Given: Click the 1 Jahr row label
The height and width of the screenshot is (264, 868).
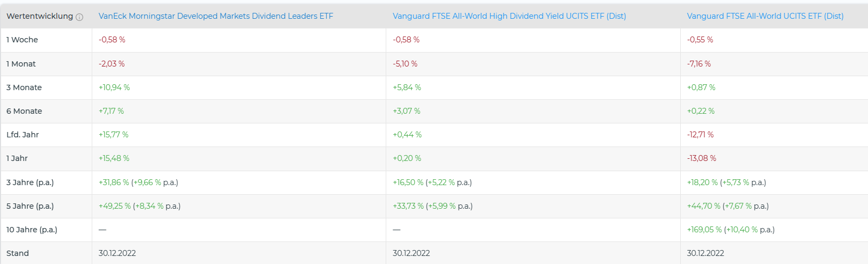Looking at the screenshot, I should 17,158.
